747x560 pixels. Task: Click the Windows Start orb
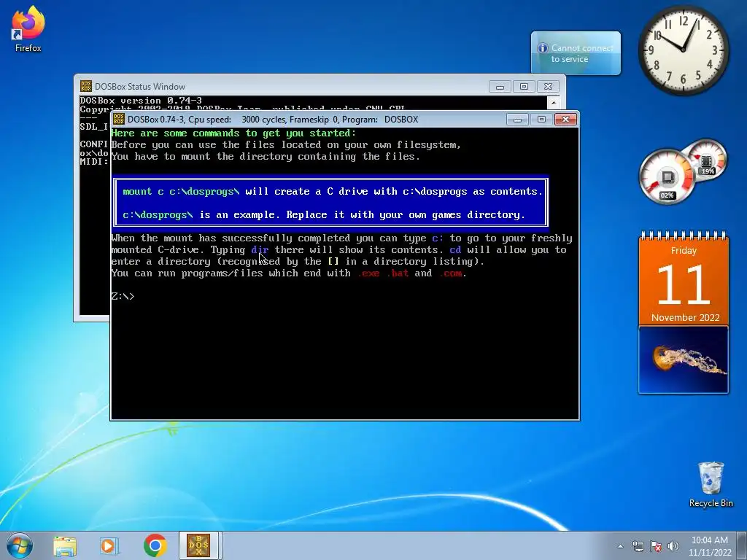pyautogui.click(x=20, y=545)
